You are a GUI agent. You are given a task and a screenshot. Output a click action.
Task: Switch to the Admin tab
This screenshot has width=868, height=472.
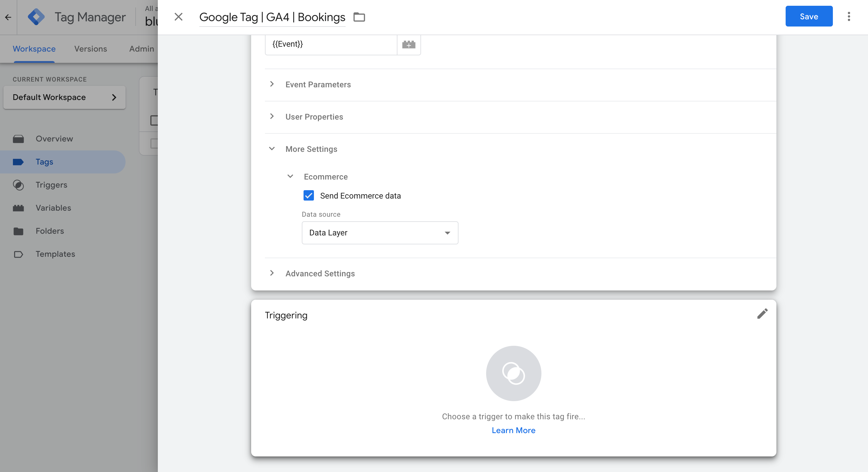141,48
